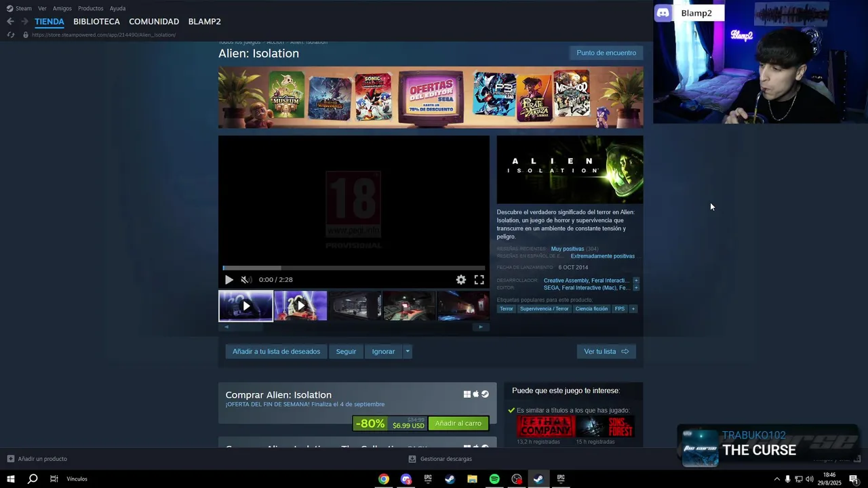Seek along the trailer progress bar
Viewport: 868px width, 488px height.
pos(354,268)
